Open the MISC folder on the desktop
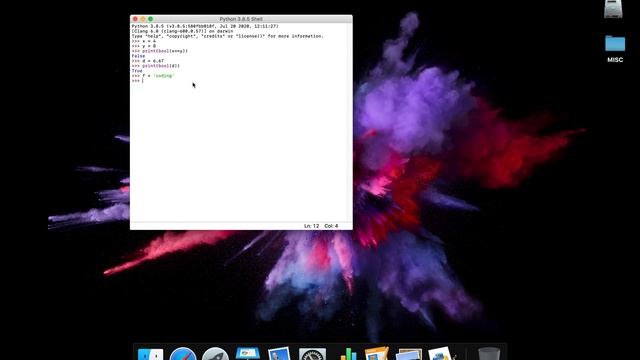 pyautogui.click(x=615, y=44)
